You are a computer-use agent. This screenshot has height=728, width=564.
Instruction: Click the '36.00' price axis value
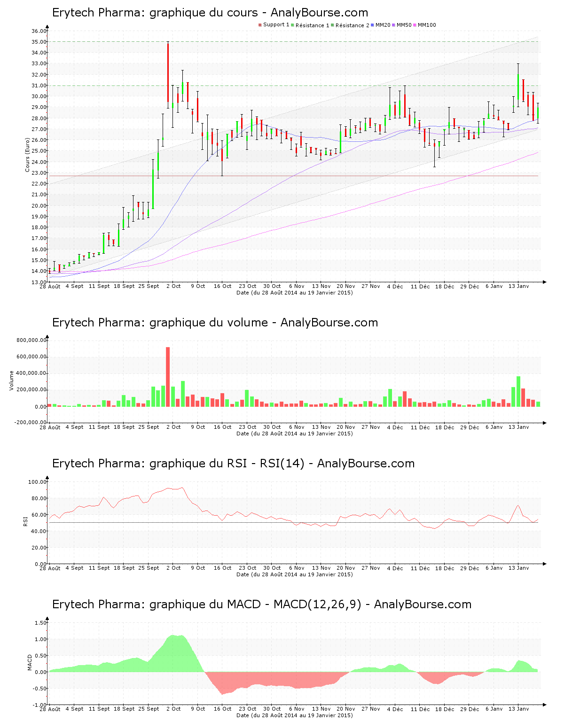click(x=39, y=31)
